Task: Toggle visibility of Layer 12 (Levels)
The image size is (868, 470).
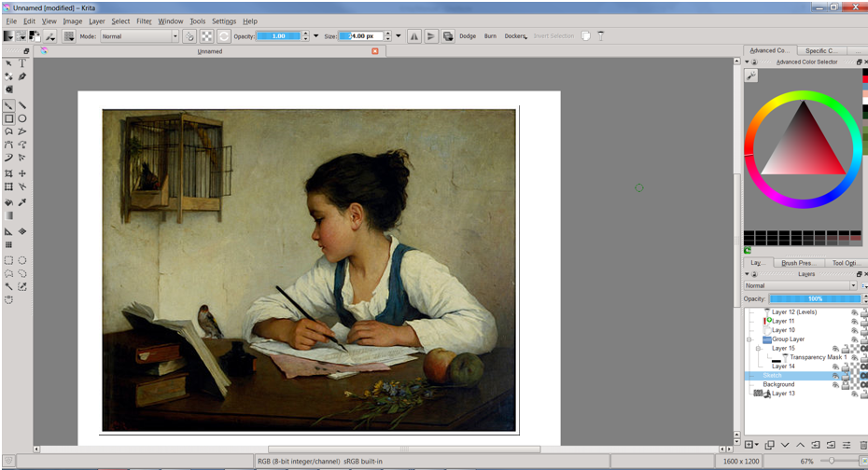Action: 854,312
